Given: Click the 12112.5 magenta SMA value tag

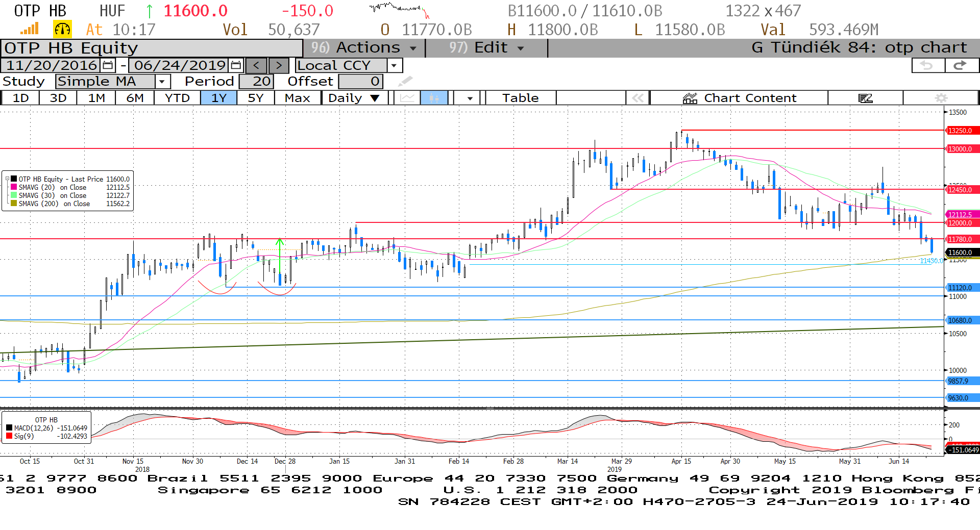Looking at the screenshot, I should 962,215.
